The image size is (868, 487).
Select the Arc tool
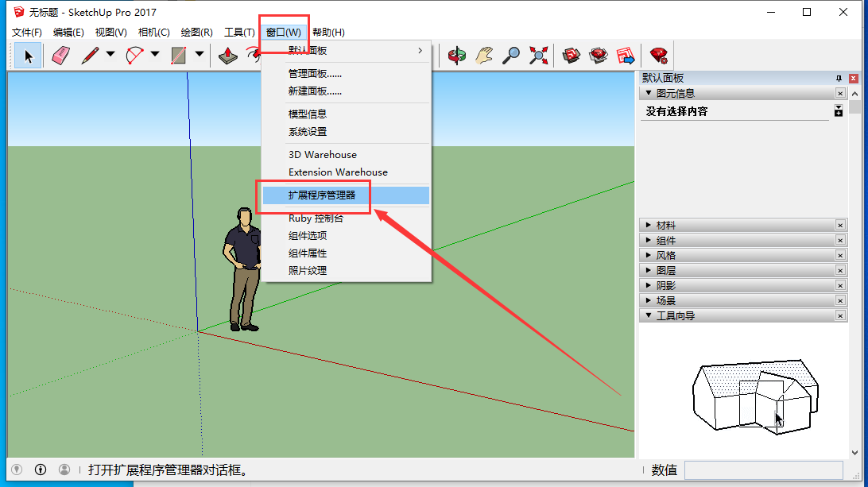click(x=134, y=56)
